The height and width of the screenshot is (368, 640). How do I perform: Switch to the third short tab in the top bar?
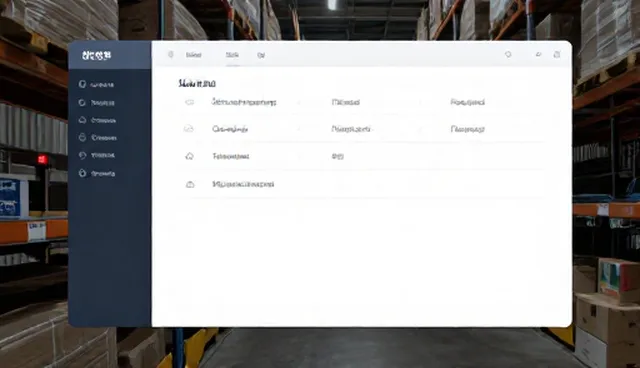pyautogui.click(x=261, y=55)
